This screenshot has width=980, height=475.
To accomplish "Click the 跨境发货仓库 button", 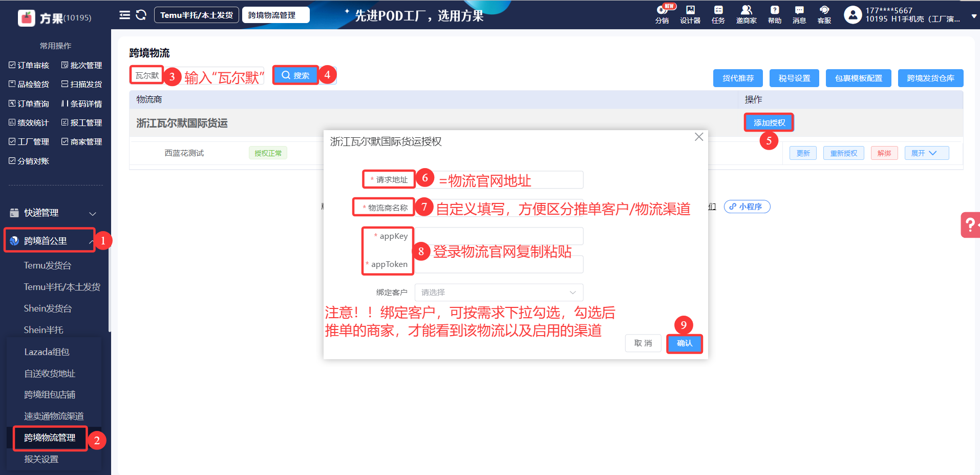I will (930, 78).
